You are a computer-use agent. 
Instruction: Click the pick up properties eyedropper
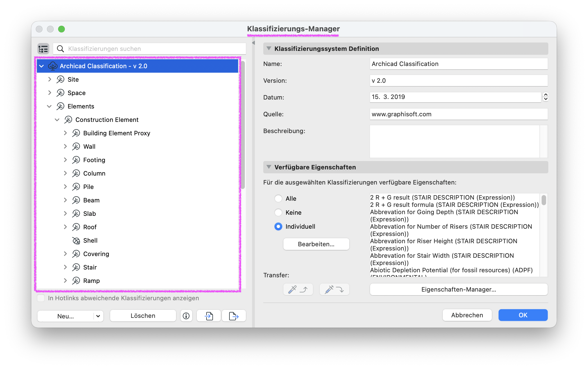pos(298,289)
